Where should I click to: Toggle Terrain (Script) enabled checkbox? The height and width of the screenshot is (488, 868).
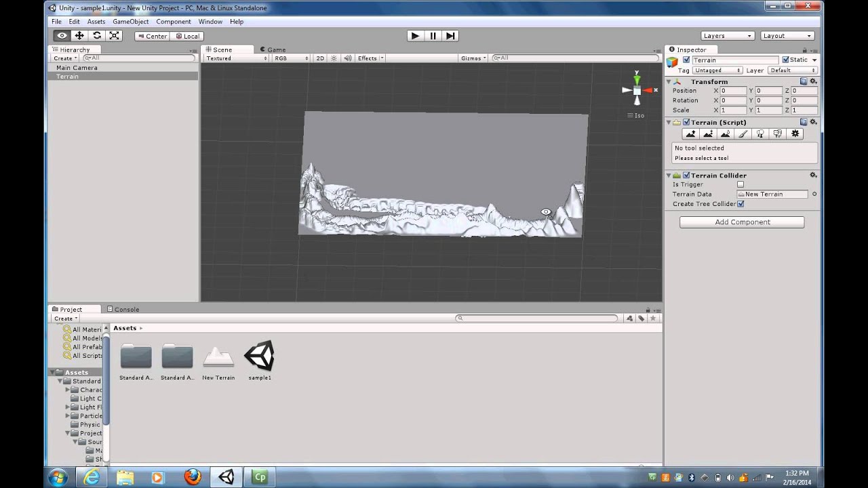point(686,123)
